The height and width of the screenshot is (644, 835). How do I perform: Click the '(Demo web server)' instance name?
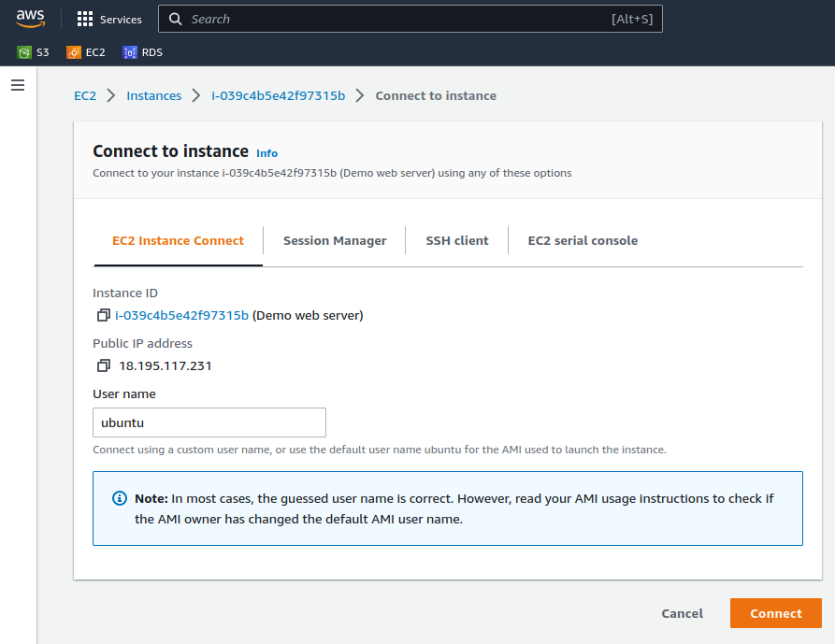click(x=308, y=315)
